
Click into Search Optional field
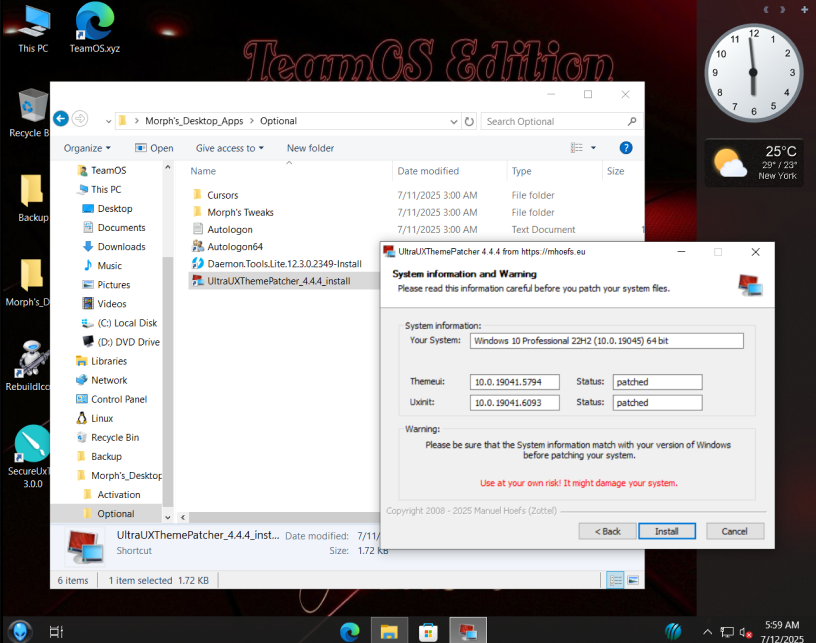coord(554,121)
